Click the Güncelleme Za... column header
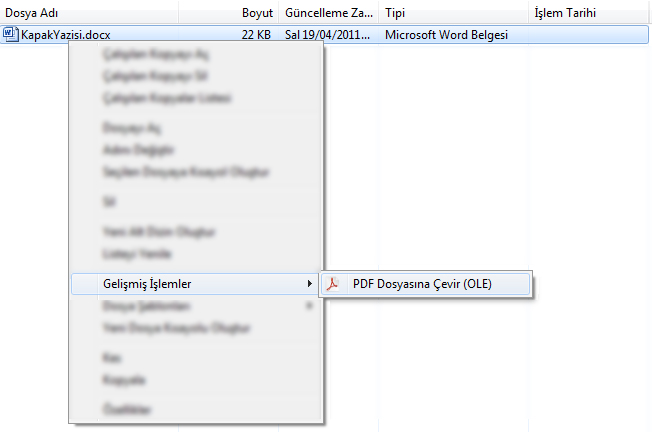This screenshot has width=652, height=432. 329,13
